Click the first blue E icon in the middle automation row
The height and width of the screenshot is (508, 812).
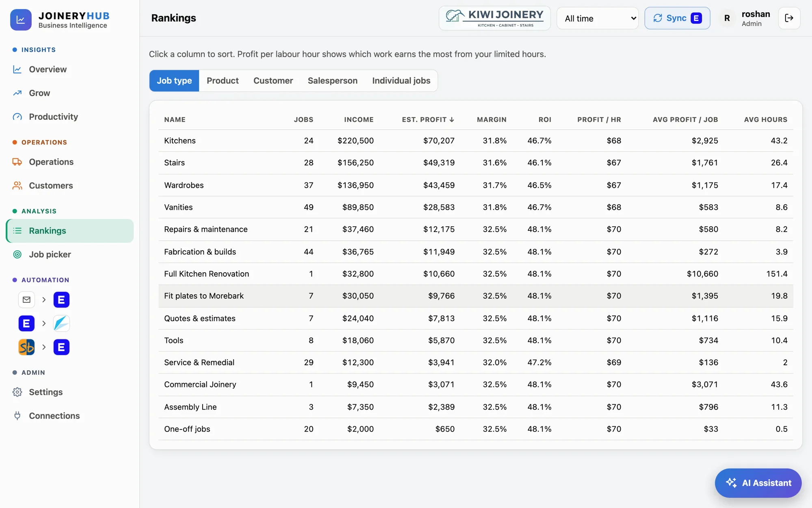pyautogui.click(x=26, y=323)
